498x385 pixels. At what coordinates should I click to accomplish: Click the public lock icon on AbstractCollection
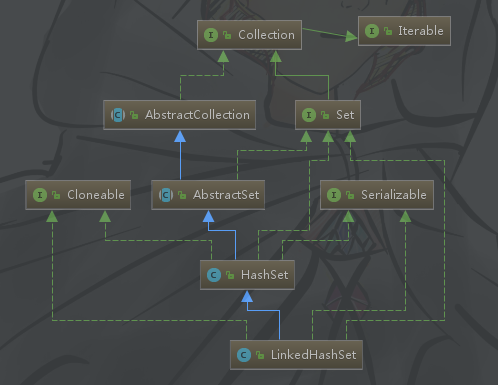click(134, 115)
